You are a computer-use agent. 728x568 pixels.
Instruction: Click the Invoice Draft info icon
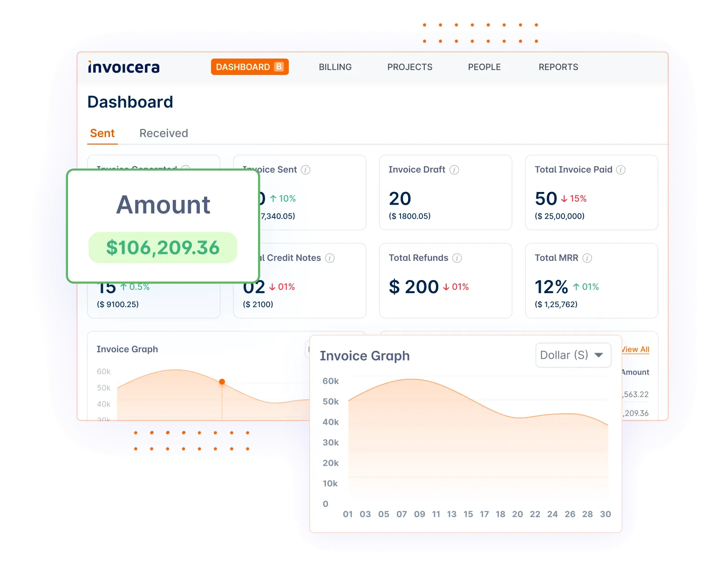pos(455,170)
